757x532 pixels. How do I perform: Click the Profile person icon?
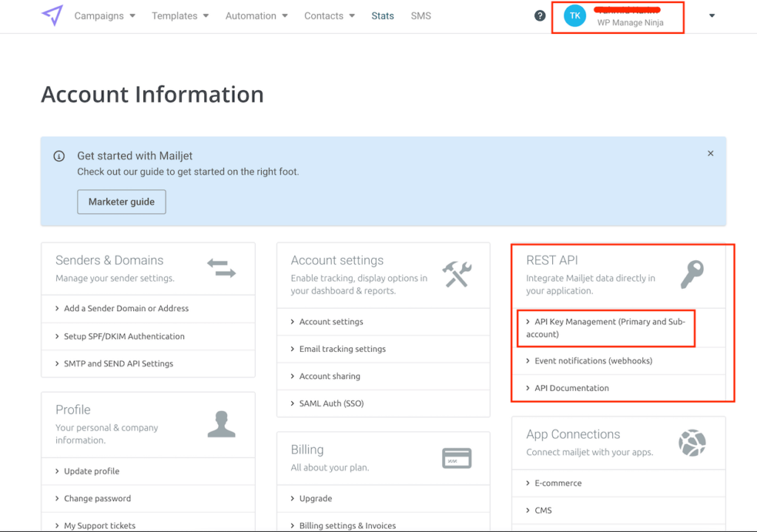221,424
